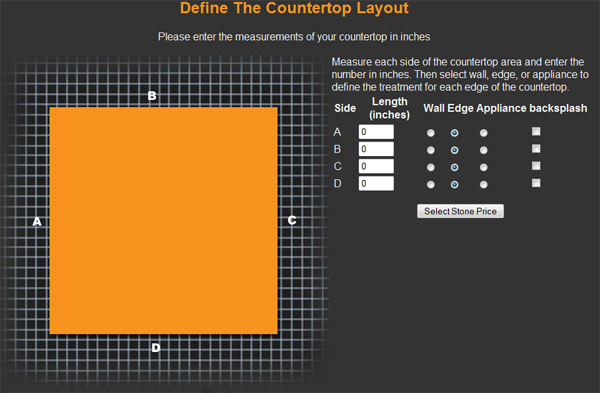Select Appliance radio for side C
This screenshot has height=393, width=600.
pos(484,167)
